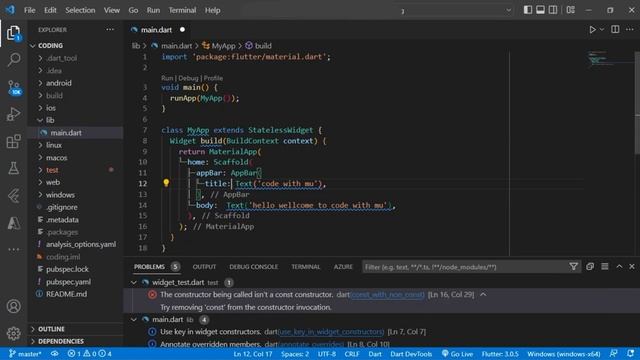Open the Edit menu

click(50, 10)
